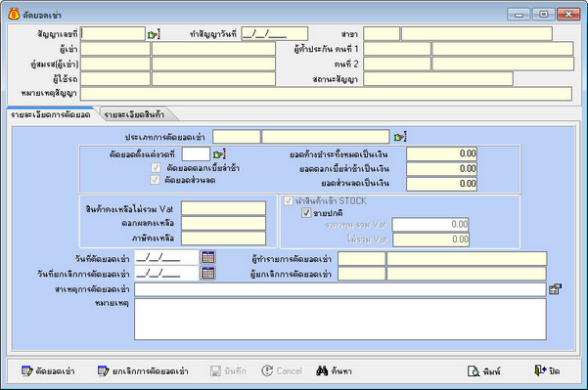Open lookup icon for ประเภทการตัดยอดเช่า
588x390 pixels.
click(x=400, y=137)
